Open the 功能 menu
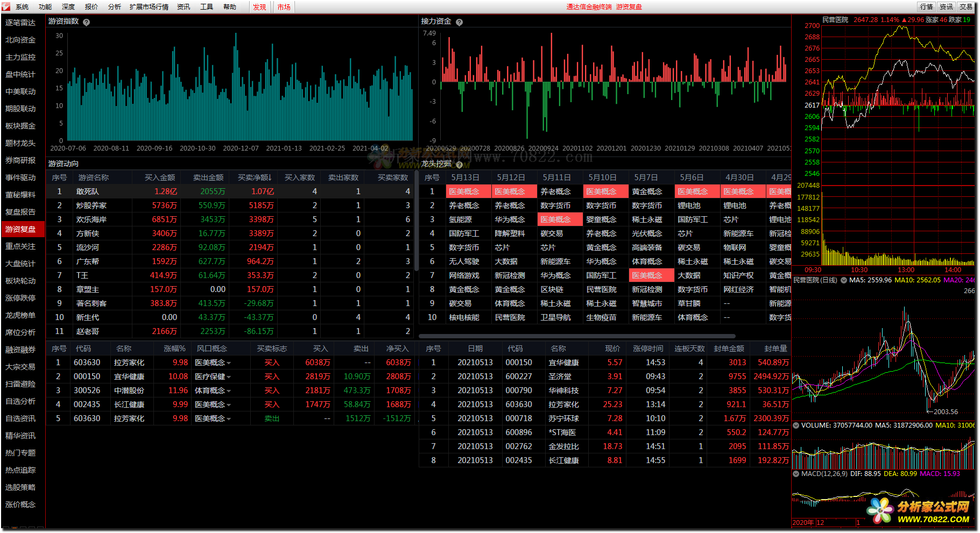980x533 pixels. click(x=45, y=7)
